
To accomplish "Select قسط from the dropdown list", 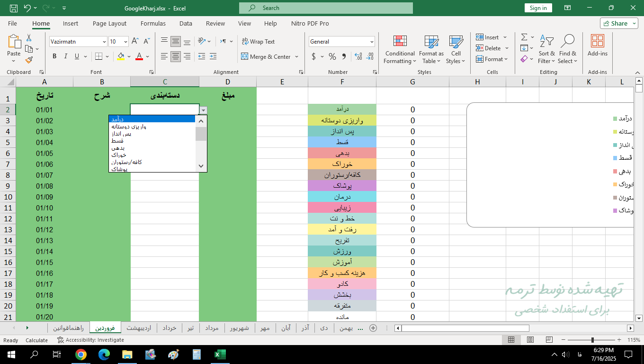I will point(117,141).
